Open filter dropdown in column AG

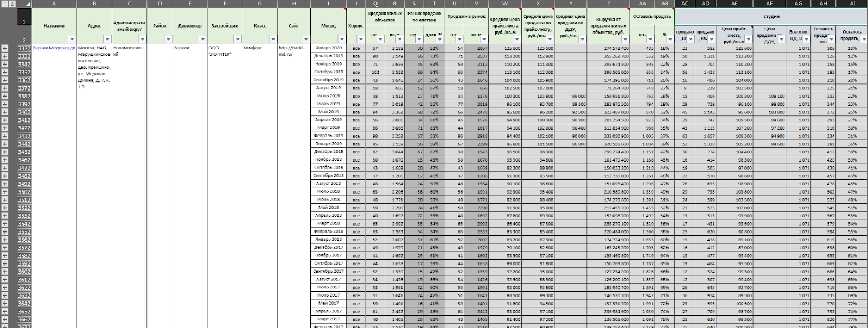point(807,40)
